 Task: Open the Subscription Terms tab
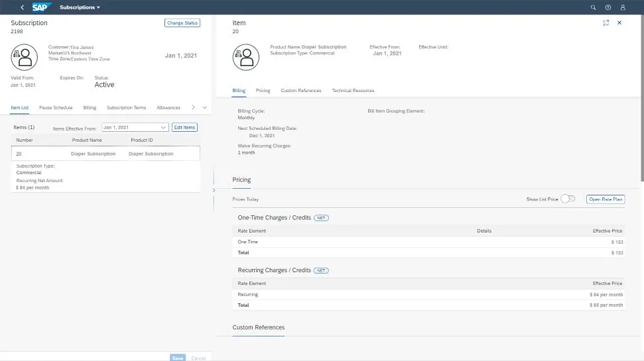[127, 108]
